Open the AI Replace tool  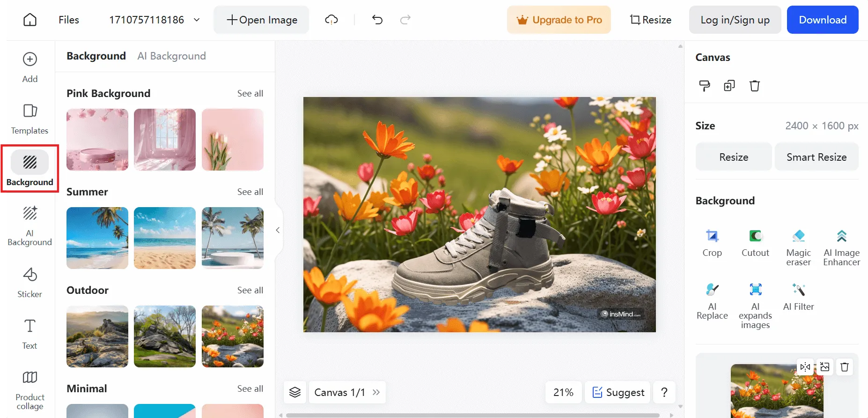click(712, 301)
